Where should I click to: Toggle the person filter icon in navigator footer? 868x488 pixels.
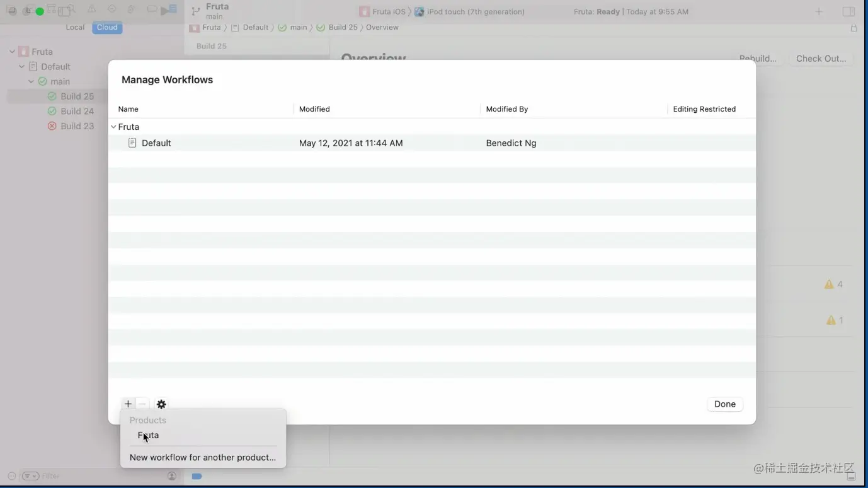coord(172,476)
